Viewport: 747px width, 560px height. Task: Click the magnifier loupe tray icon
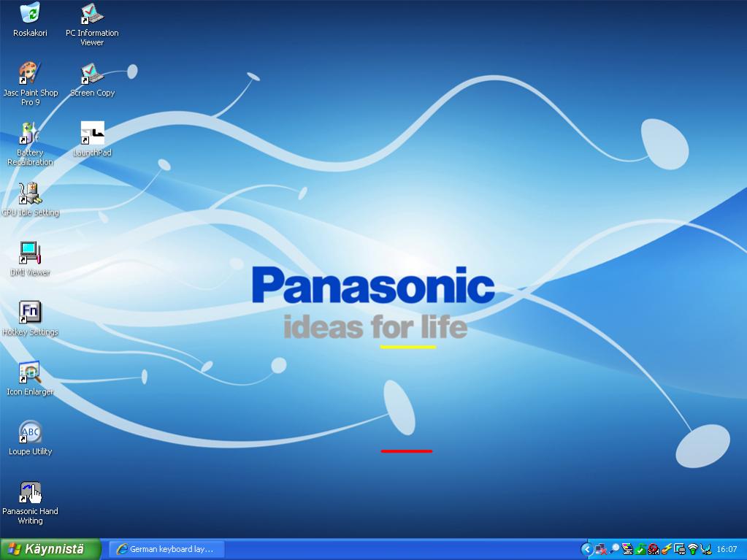(x=615, y=549)
